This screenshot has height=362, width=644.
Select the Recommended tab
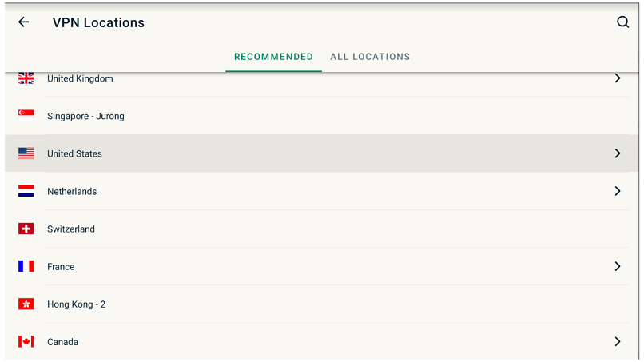click(273, 57)
